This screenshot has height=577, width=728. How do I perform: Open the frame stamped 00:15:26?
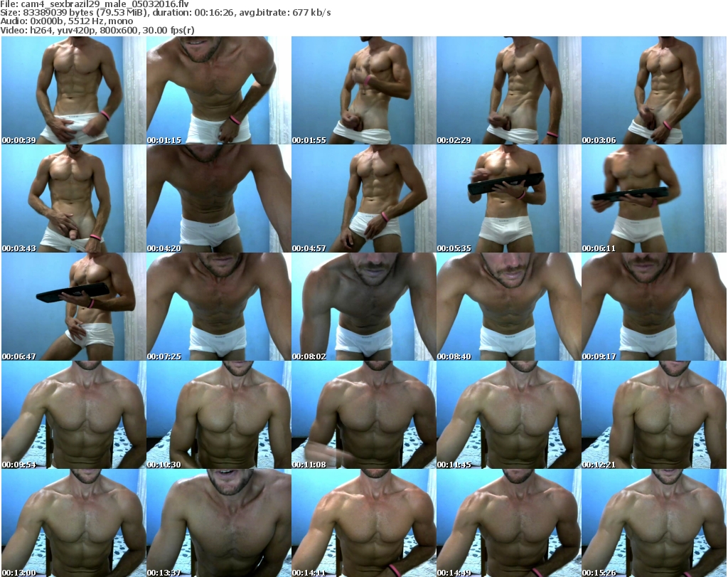654,523
